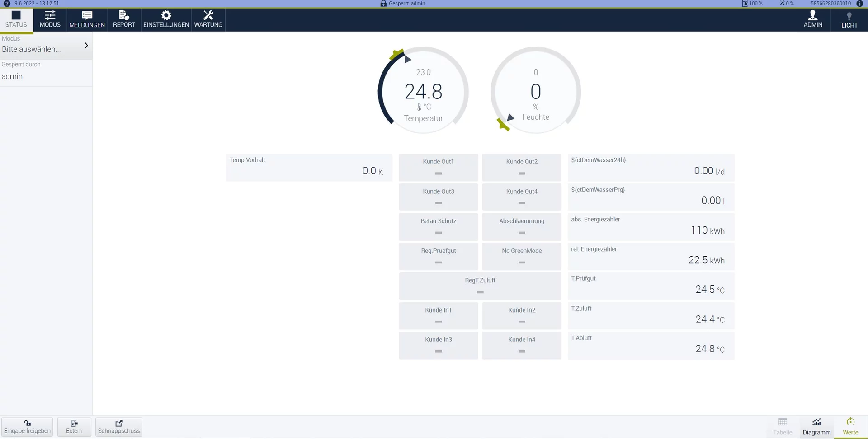Switch to Tabelle view
Image resolution: width=868 pixels, height=439 pixels.
[x=783, y=427]
